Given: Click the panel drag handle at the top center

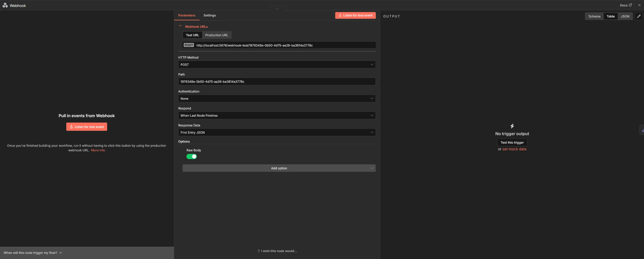Looking at the screenshot, I should click(x=277, y=8).
